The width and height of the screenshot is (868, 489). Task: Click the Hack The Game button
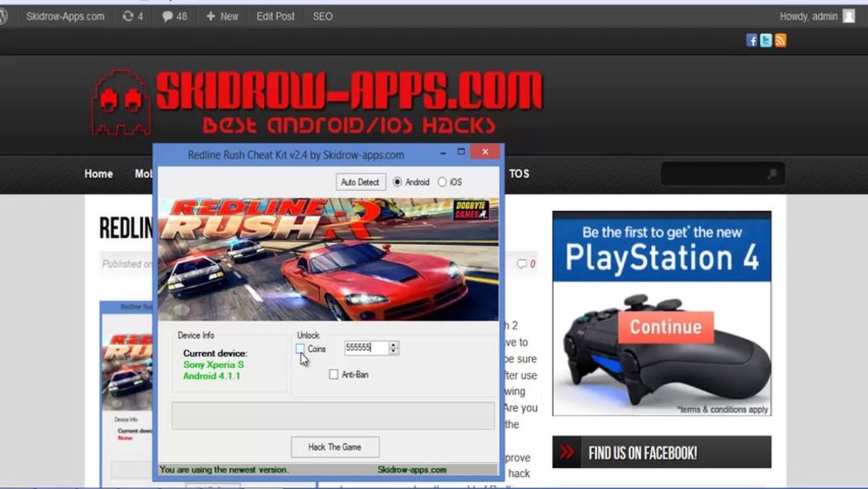(335, 447)
